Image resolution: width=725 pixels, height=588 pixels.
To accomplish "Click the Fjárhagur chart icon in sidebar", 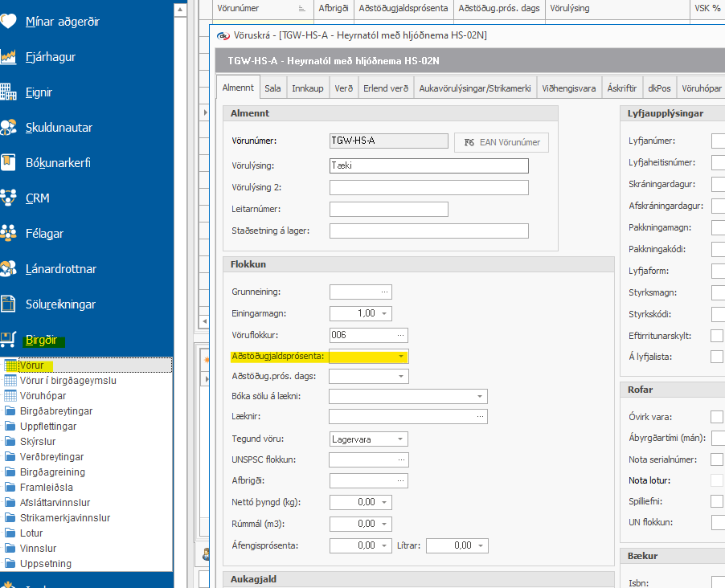I will click(9, 57).
